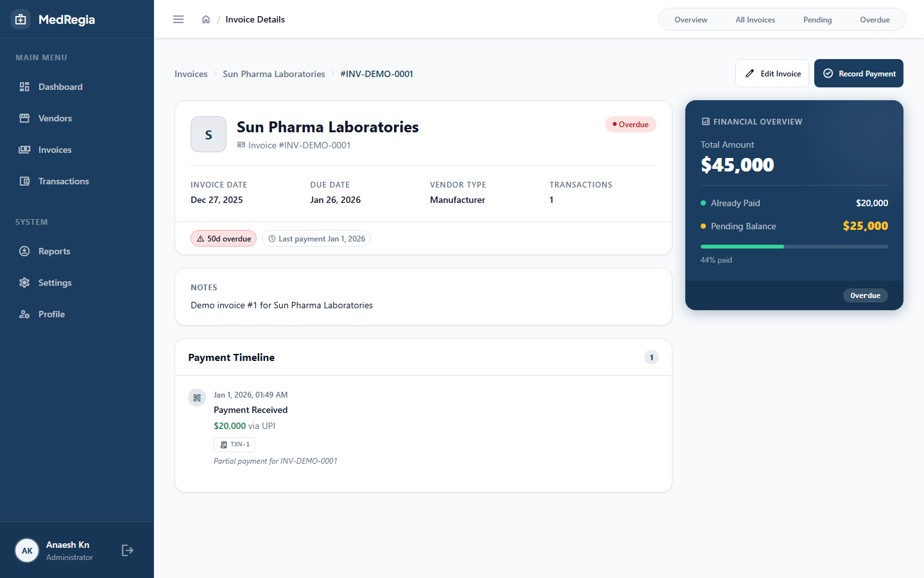This screenshot has width=924, height=578.
Task: Click the pencil icon on Edit Invoice
Action: [x=749, y=73]
